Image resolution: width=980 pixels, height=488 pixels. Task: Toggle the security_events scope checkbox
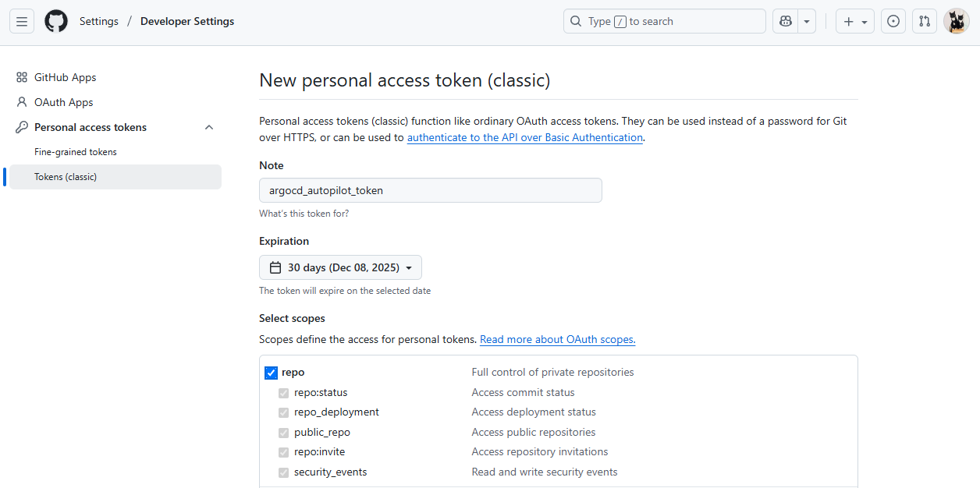pos(284,472)
